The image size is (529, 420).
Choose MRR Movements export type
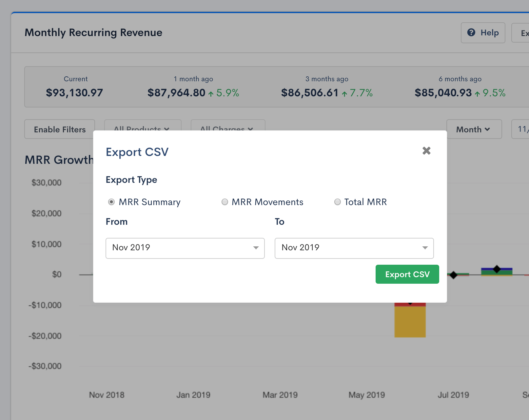(225, 202)
